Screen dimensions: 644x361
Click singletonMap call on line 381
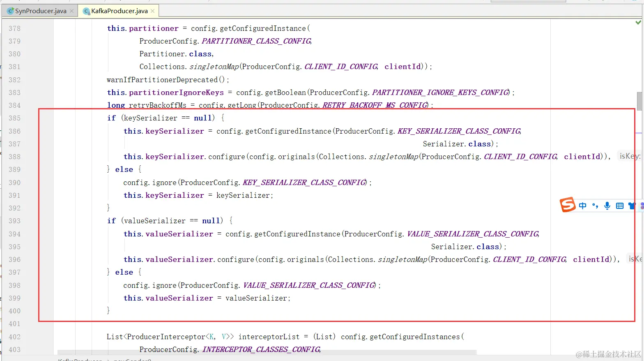[214, 67]
